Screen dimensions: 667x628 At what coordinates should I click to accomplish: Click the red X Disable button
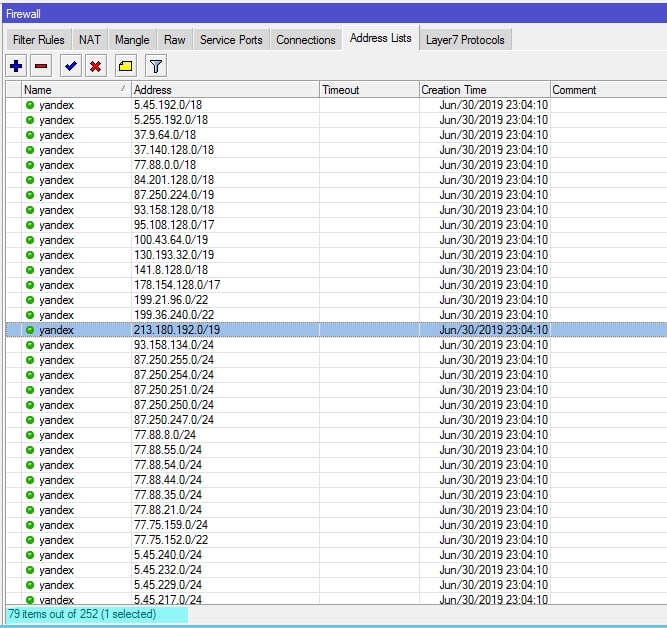pyautogui.click(x=96, y=66)
